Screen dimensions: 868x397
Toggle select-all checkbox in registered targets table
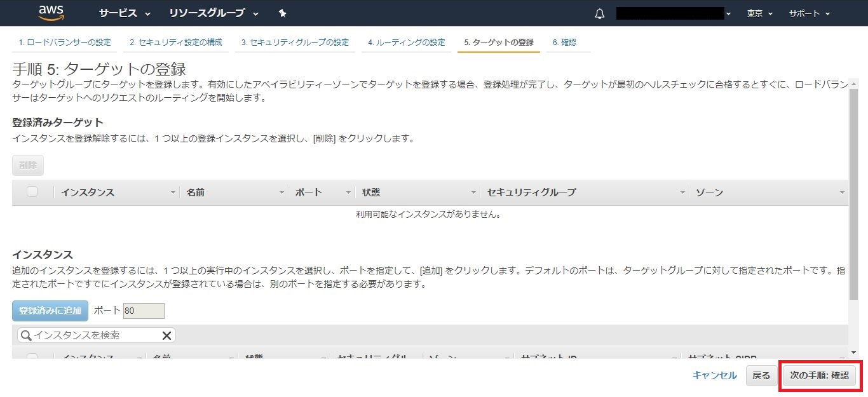pyautogui.click(x=32, y=192)
